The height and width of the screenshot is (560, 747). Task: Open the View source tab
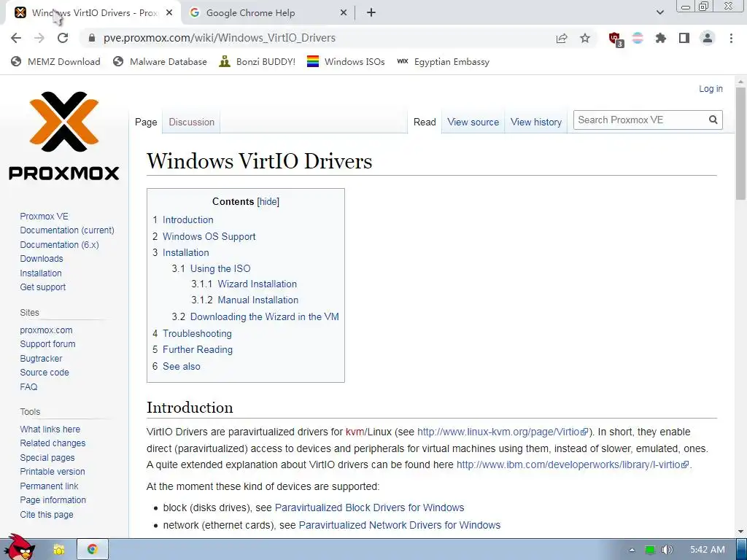(473, 122)
